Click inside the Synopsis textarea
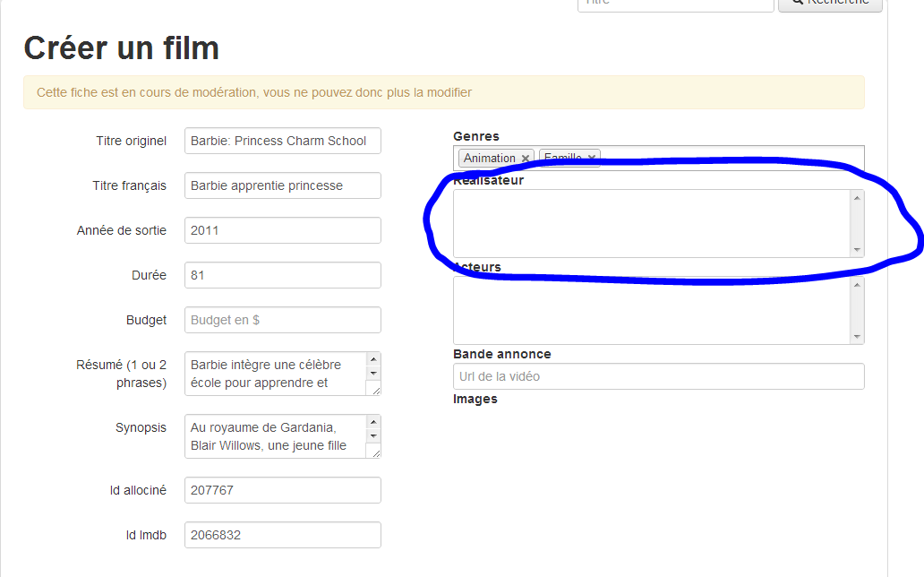The image size is (924, 577). (276, 436)
